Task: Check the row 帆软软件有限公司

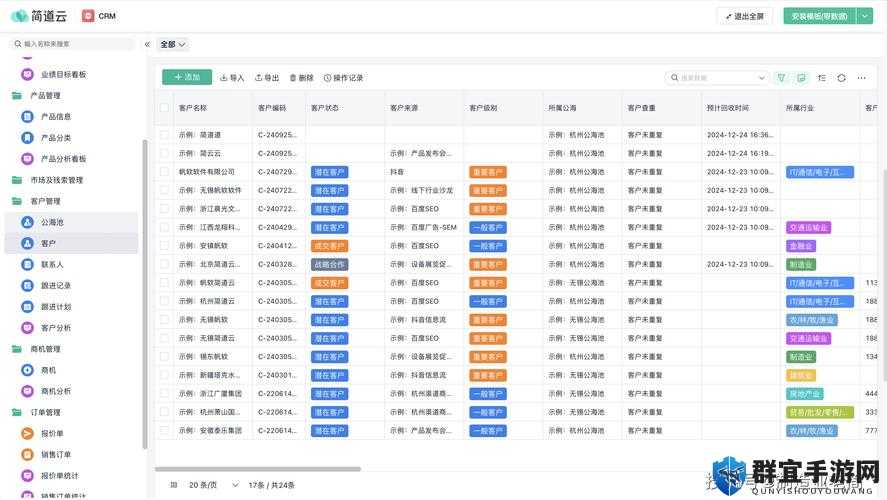Action: (165, 171)
